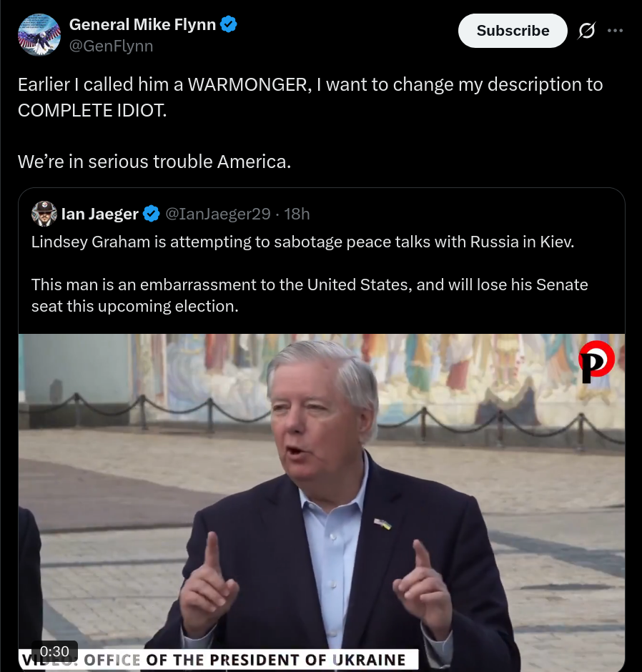Open the three-dot more options menu
642x672 pixels.
[x=615, y=31]
